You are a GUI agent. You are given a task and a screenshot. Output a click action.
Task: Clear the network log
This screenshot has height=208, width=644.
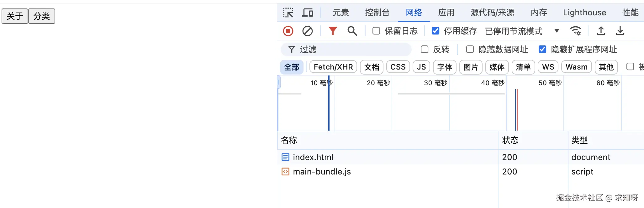pos(308,31)
